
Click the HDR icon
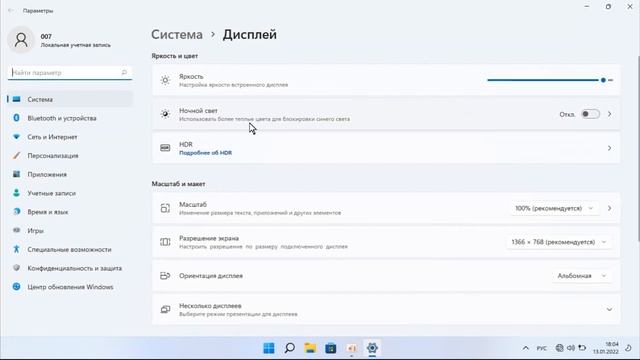(x=165, y=148)
